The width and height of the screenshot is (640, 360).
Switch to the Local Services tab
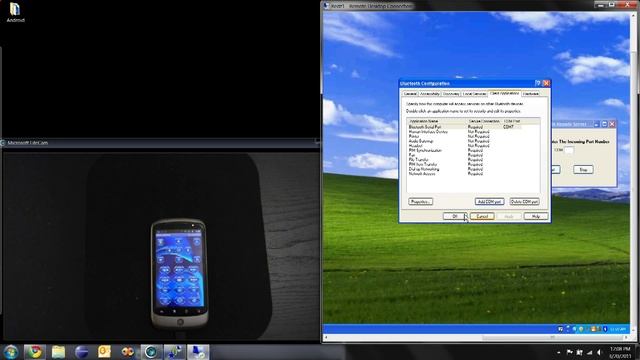pyautogui.click(x=475, y=94)
